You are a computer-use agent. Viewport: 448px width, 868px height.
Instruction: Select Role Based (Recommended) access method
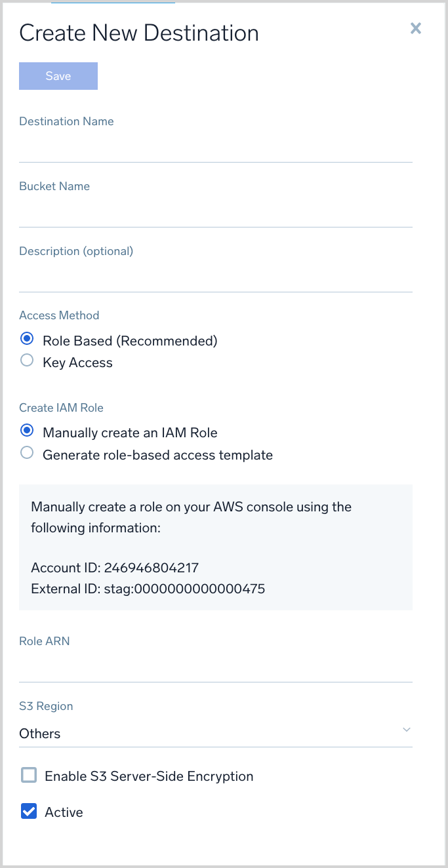click(27, 339)
